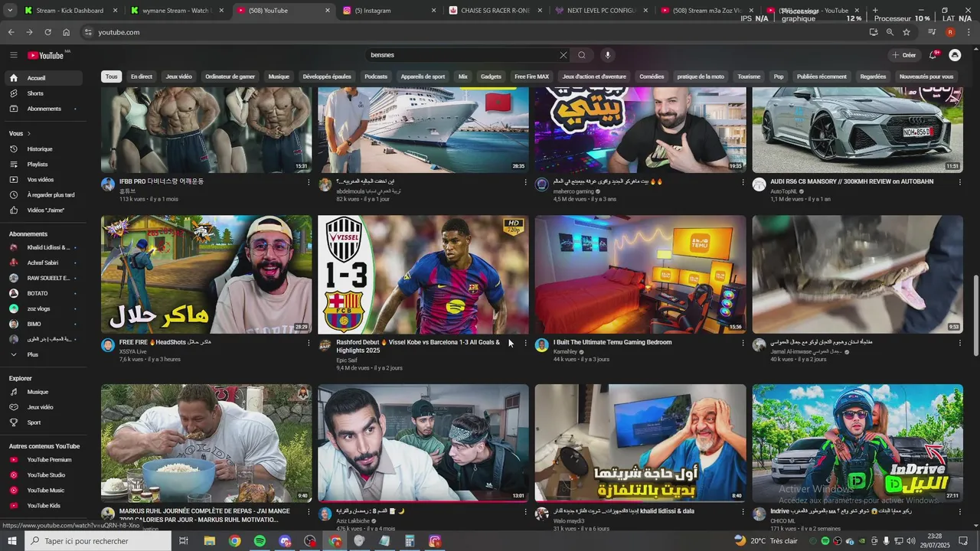Open Sport under Explorer
980x551 pixels.
pyautogui.click(x=43, y=422)
